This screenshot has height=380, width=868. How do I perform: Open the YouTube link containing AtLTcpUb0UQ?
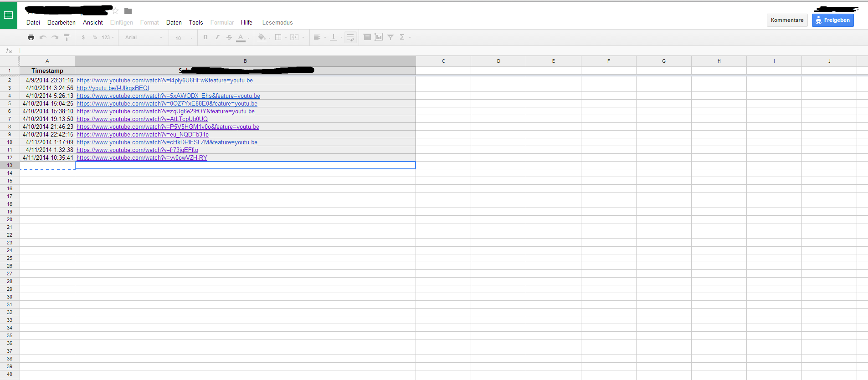click(x=142, y=119)
